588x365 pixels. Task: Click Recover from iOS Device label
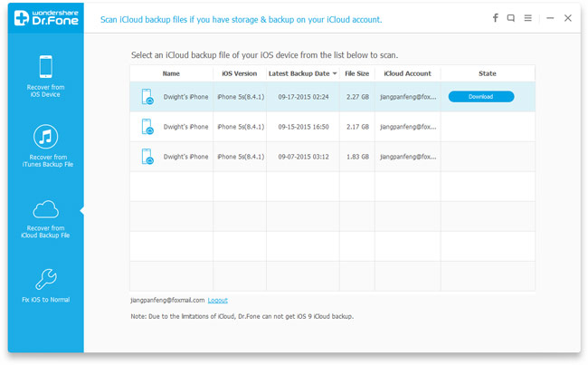(46, 91)
